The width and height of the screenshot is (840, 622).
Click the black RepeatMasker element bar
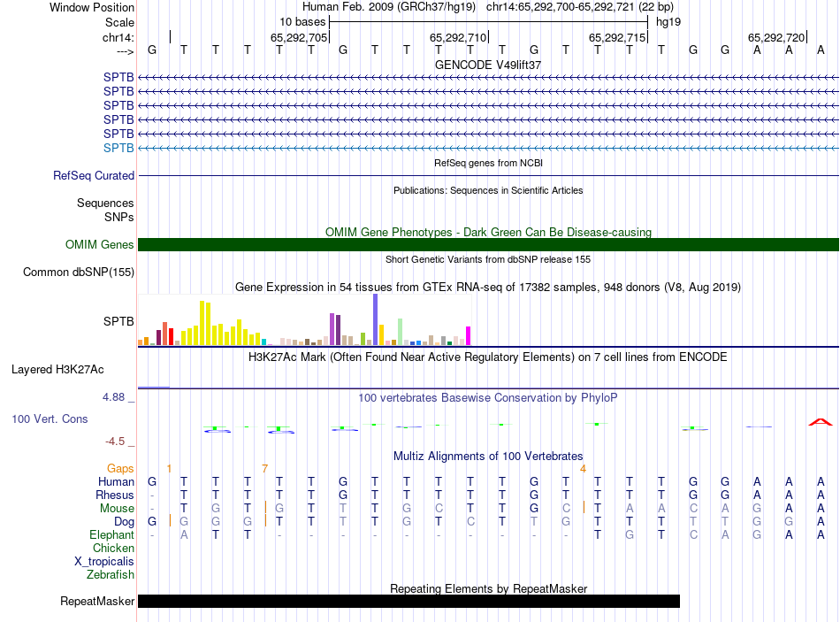409,601
